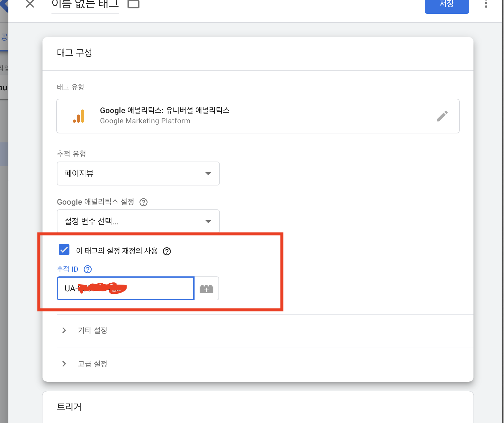
Task: Click the 트리거 section to add a trigger
Action: [x=69, y=407]
